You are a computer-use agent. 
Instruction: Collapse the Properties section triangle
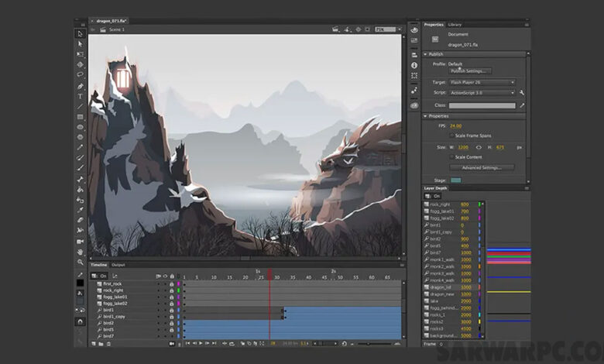425,116
